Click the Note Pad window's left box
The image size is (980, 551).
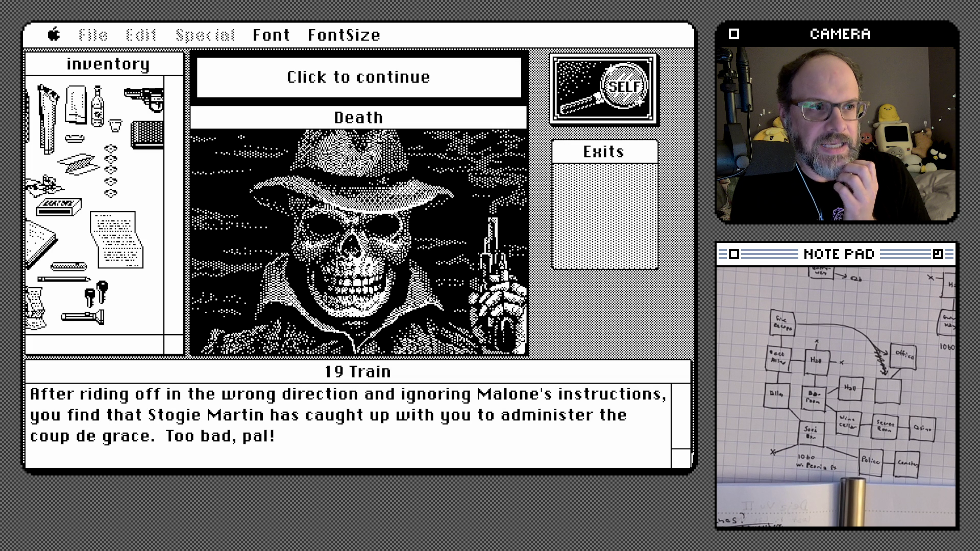click(734, 254)
